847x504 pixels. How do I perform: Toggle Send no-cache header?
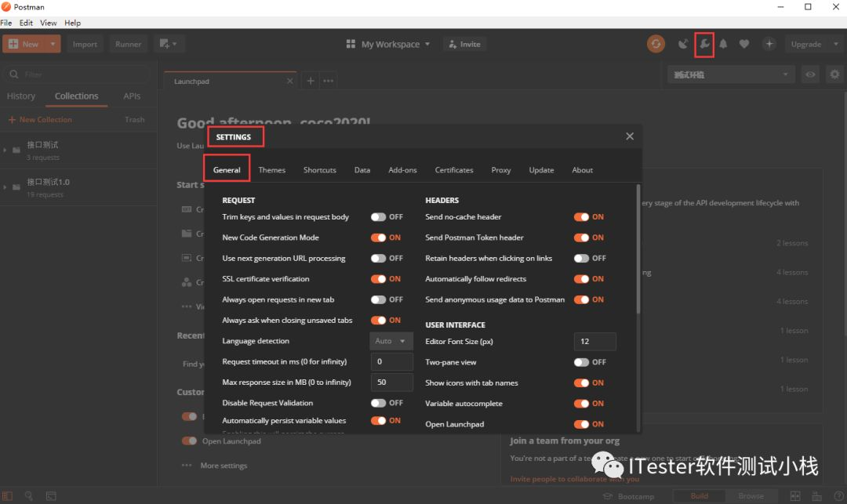(581, 217)
